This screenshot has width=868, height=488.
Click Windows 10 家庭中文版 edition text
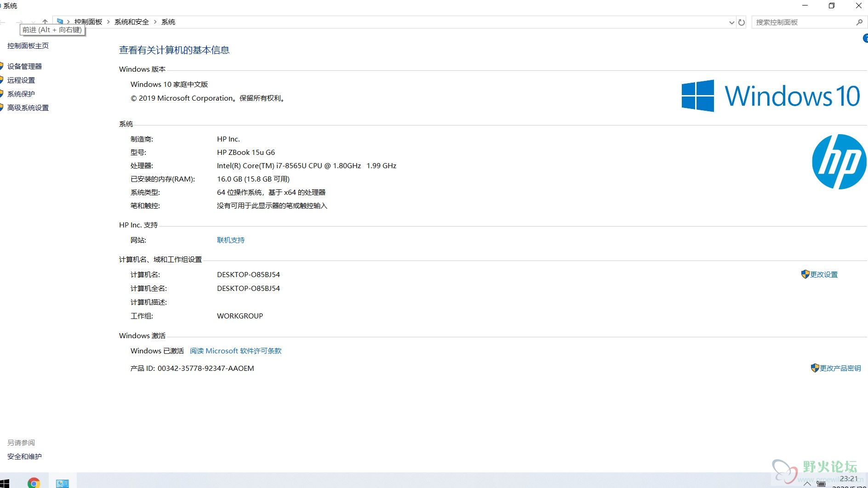(169, 84)
